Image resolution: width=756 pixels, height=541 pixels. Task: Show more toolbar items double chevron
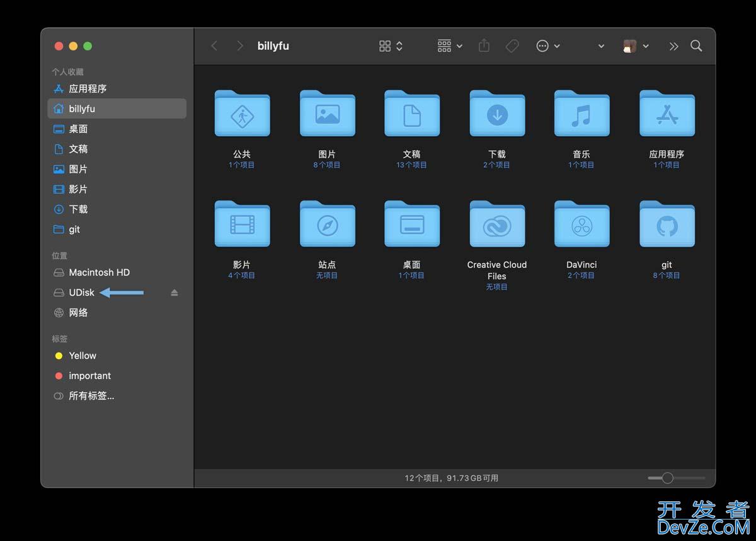673,46
